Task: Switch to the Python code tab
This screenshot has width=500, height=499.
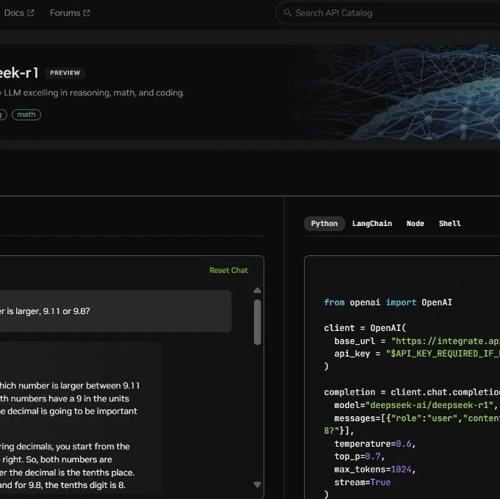Action: [324, 223]
